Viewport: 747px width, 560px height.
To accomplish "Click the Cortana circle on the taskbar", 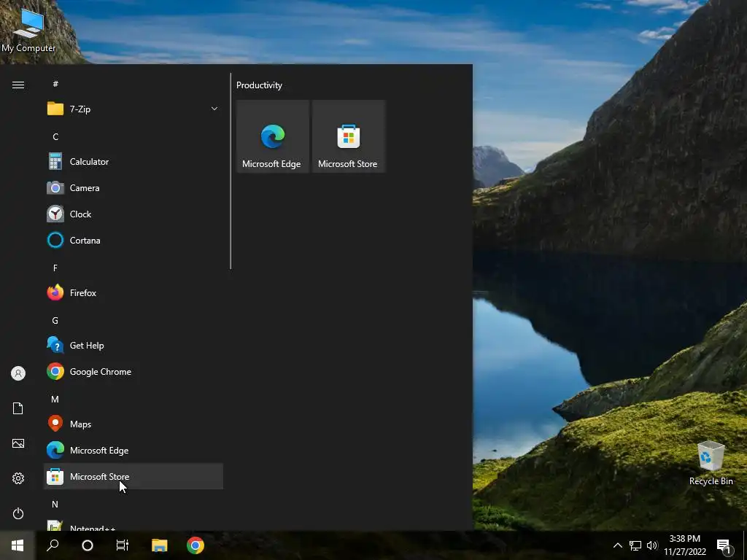I will (x=88, y=545).
